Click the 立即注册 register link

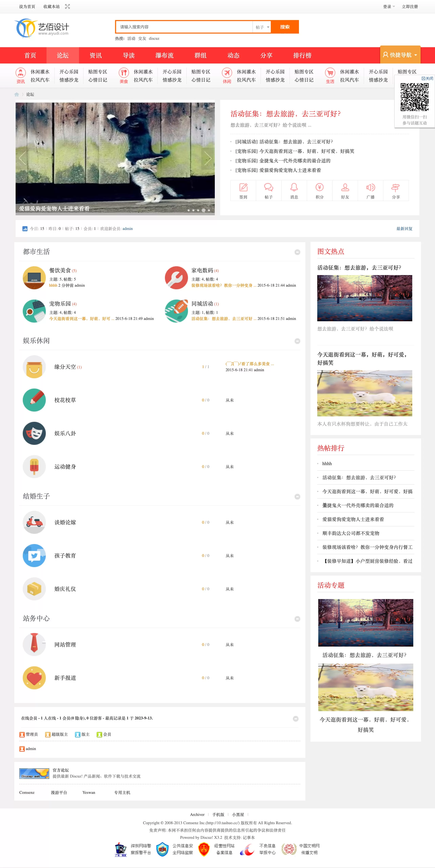coord(410,6)
